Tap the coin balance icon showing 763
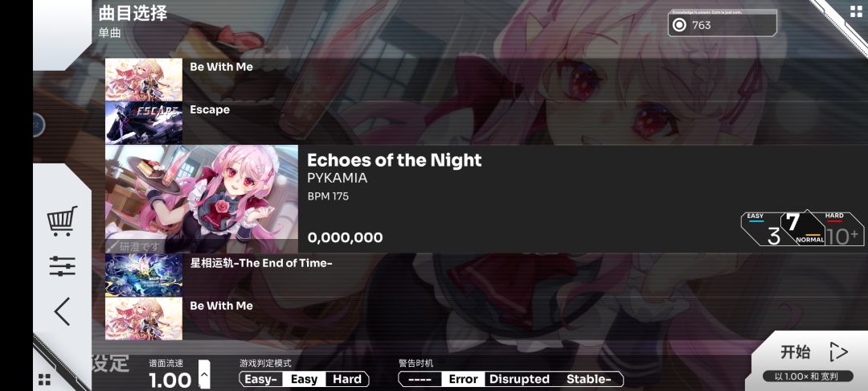 tap(679, 25)
